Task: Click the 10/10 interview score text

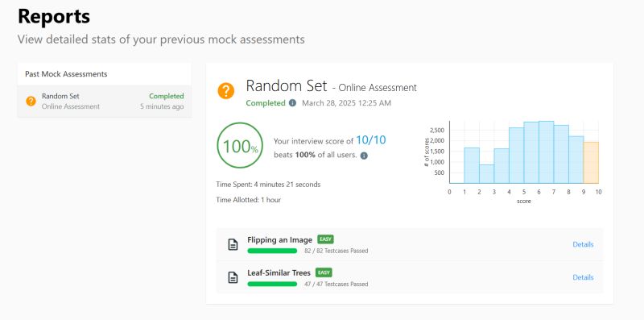Action: point(371,140)
